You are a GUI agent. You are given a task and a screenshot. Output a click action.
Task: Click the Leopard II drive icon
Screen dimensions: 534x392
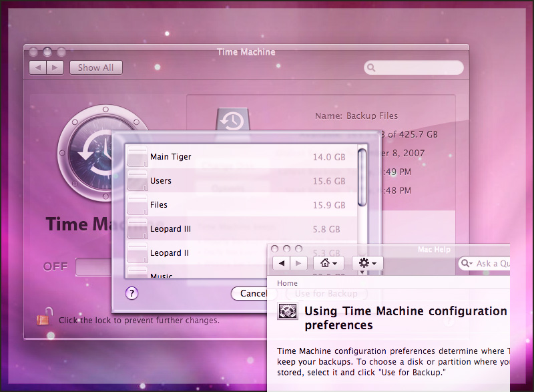pos(138,252)
